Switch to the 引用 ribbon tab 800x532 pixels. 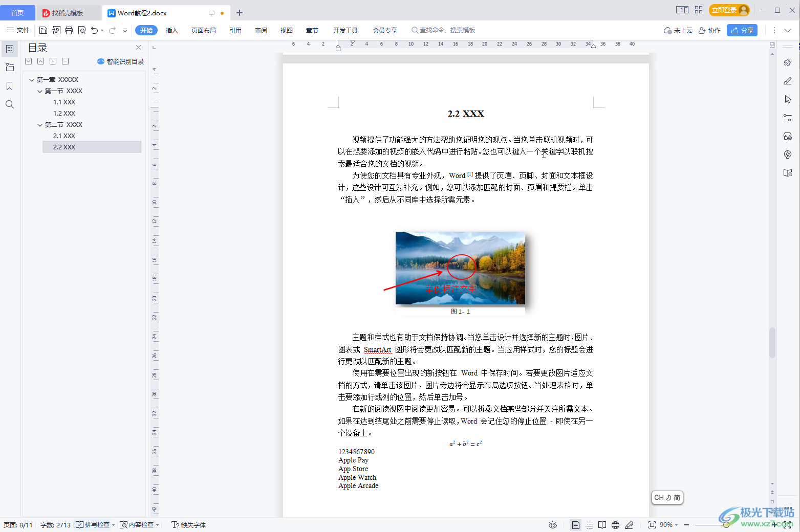click(x=235, y=30)
